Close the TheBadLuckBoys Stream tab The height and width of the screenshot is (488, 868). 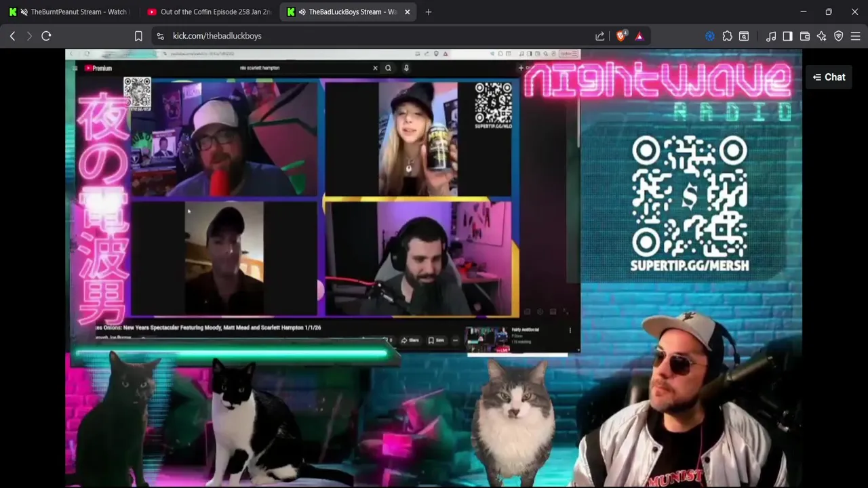[407, 12]
